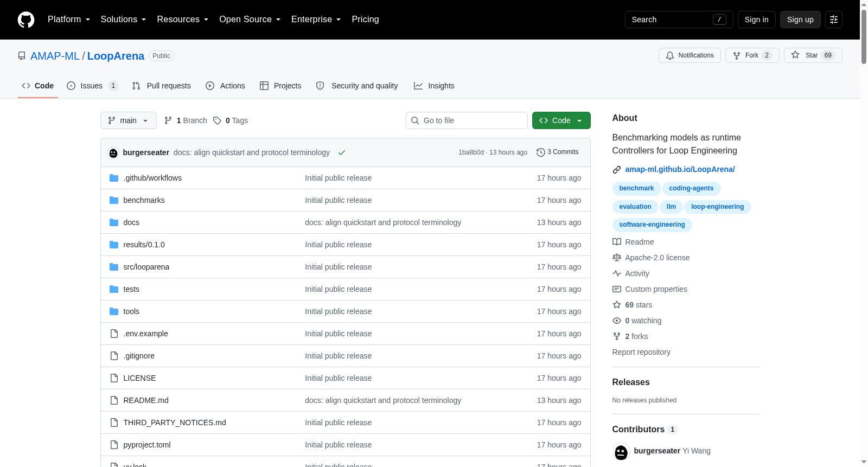Click the tests folder icon

(x=114, y=289)
